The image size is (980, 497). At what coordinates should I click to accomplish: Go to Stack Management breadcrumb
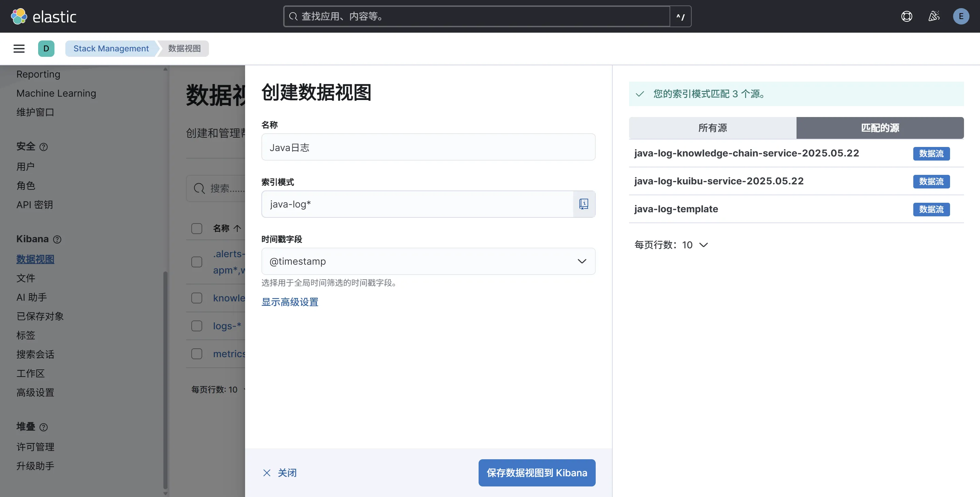click(111, 49)
